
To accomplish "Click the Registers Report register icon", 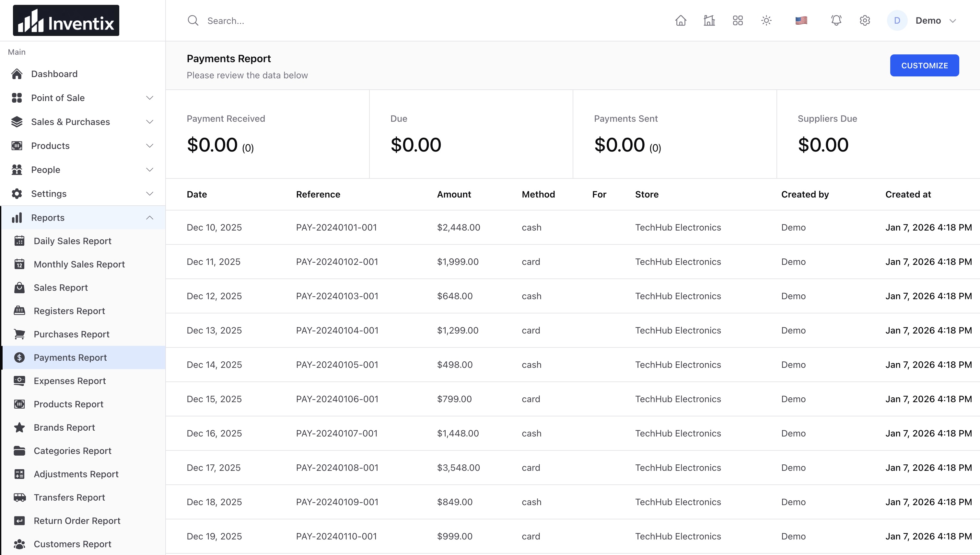I will pos(19,311).
